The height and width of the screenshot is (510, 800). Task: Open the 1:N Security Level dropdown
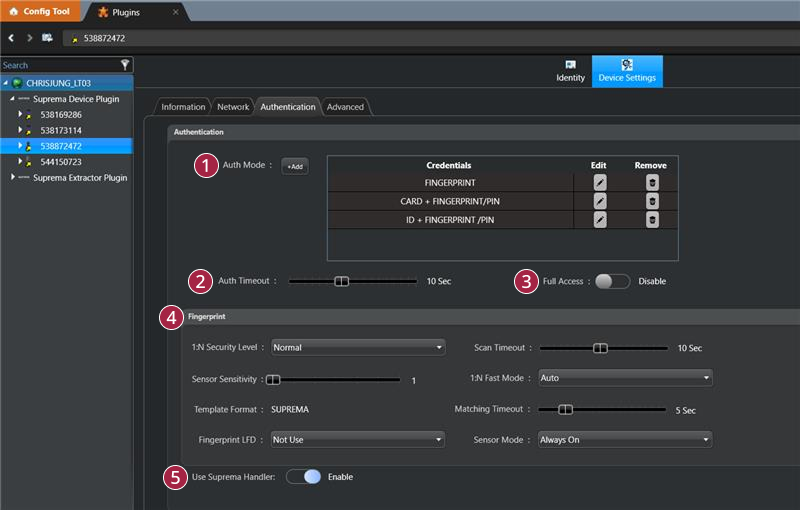click(x=357, y=348)
